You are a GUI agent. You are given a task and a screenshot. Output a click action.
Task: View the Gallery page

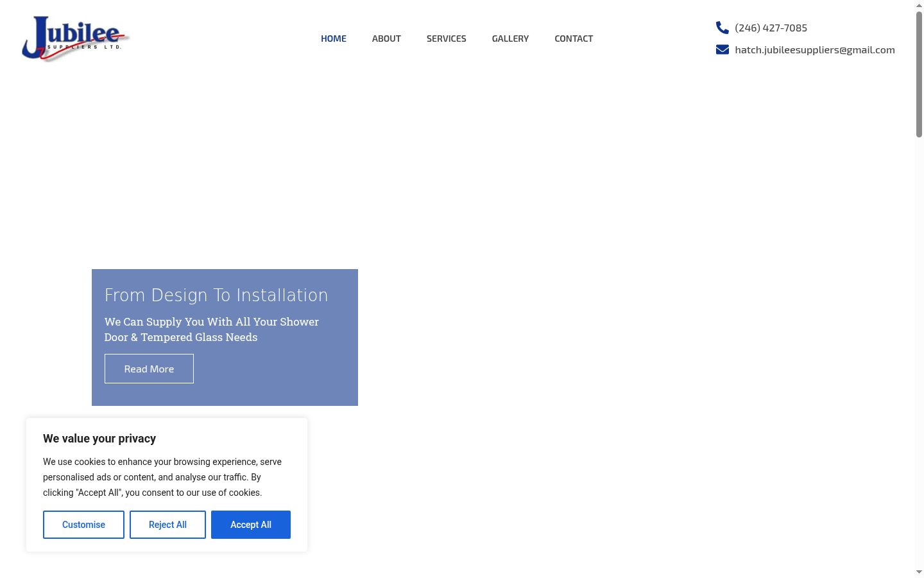(x=511, y=39)
